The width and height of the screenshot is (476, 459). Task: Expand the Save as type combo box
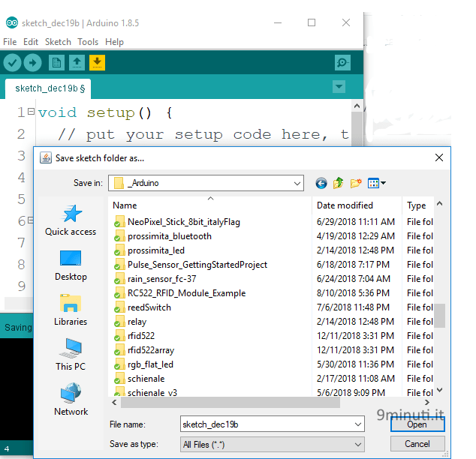(x=273, y=445)
